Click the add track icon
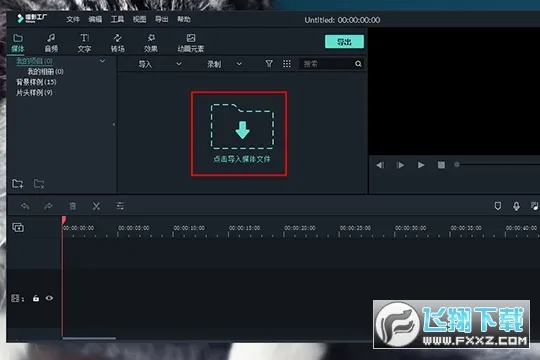The width and height of the screenshot is (540, 360). [18, 227]
